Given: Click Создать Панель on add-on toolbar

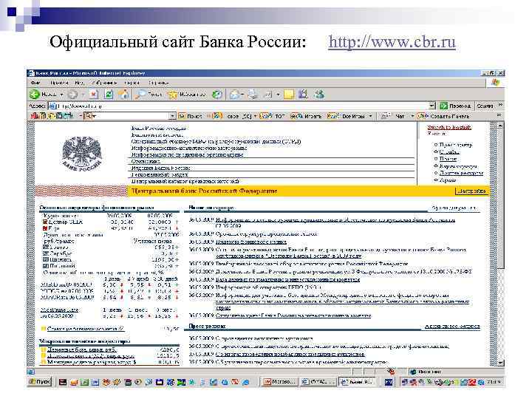Looking at the screenshot, I should tap(443, 116).
